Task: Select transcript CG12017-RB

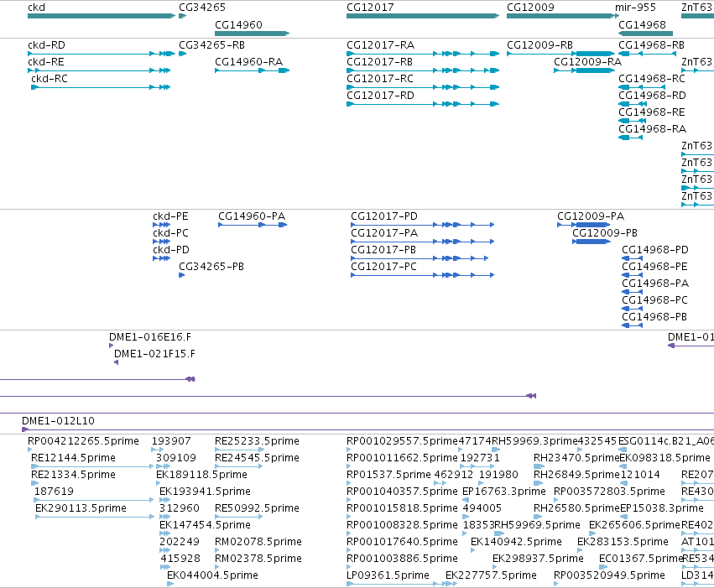Action: [380, 62]
